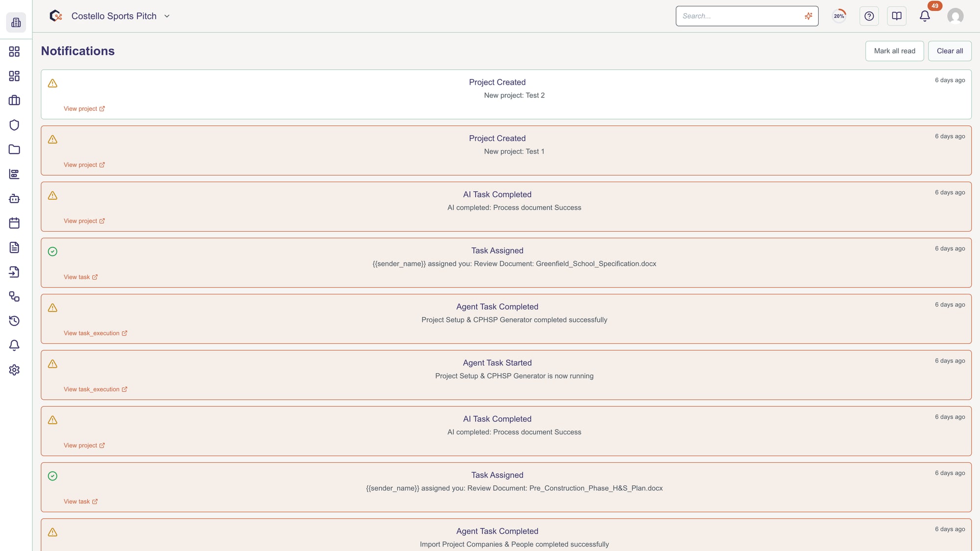Open the folder icon in sidebar
Screen dimensions: 980x551
(x=14, y=149)
